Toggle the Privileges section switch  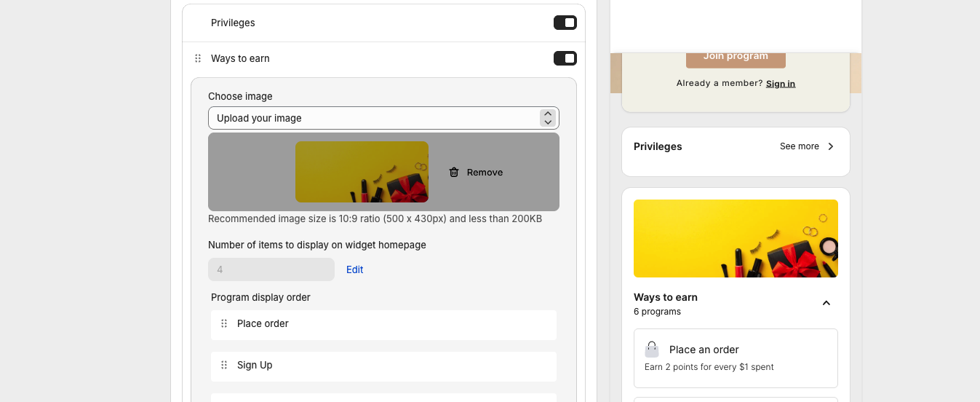pos(565,23)
